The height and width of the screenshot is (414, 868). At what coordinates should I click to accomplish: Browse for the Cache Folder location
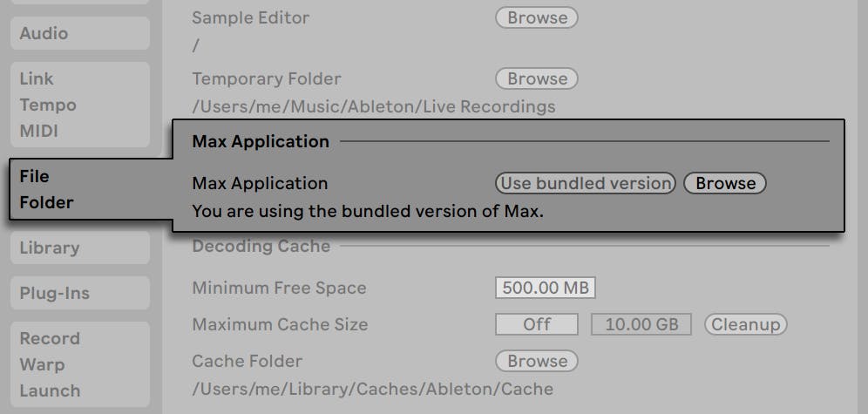(537, 361)
